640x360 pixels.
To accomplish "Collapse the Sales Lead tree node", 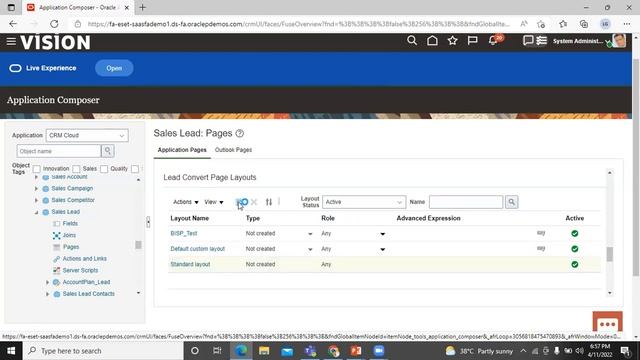I will 36,212.
